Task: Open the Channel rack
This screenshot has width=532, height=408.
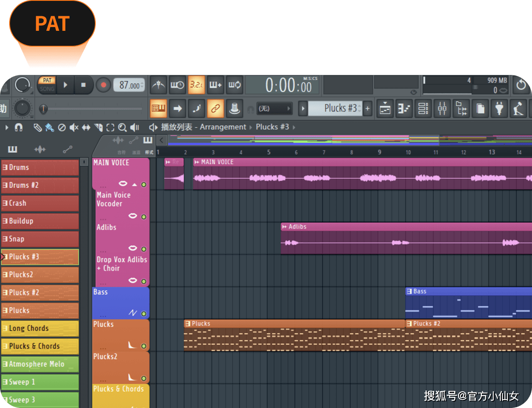Action: tap(423, 109)
